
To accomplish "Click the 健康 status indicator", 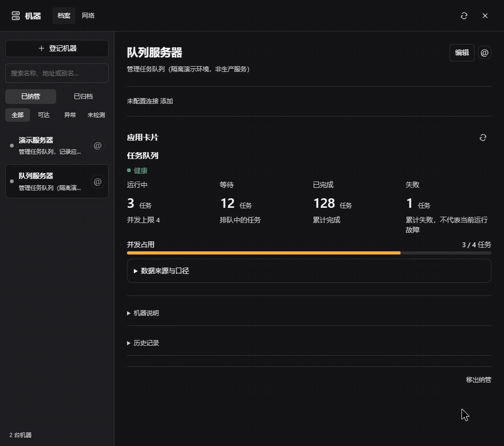I will [137, 171].
